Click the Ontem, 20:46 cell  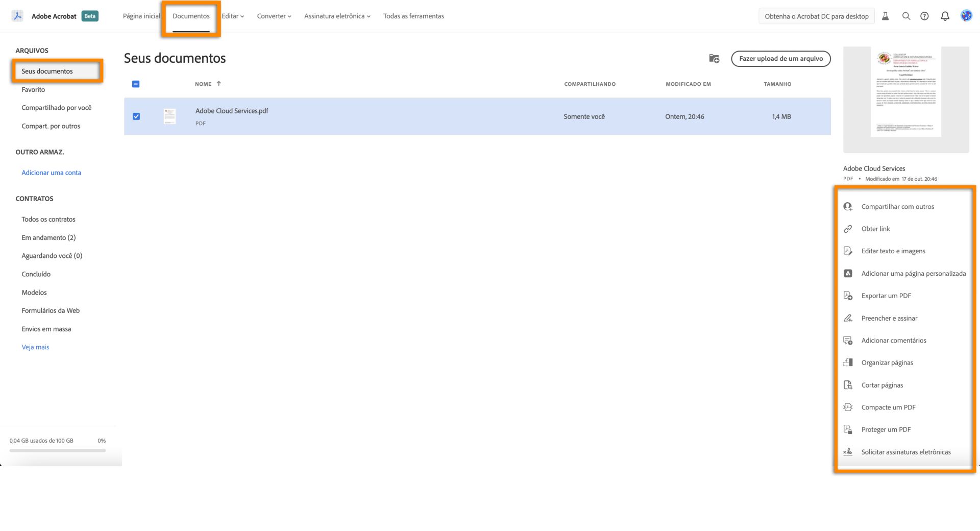[684, 116]
